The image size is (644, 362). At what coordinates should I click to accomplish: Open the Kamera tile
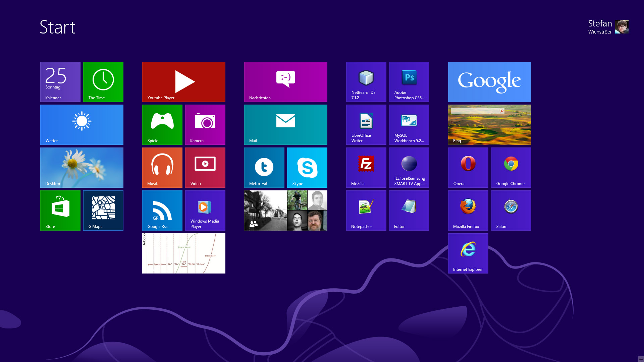pos(205,125)
